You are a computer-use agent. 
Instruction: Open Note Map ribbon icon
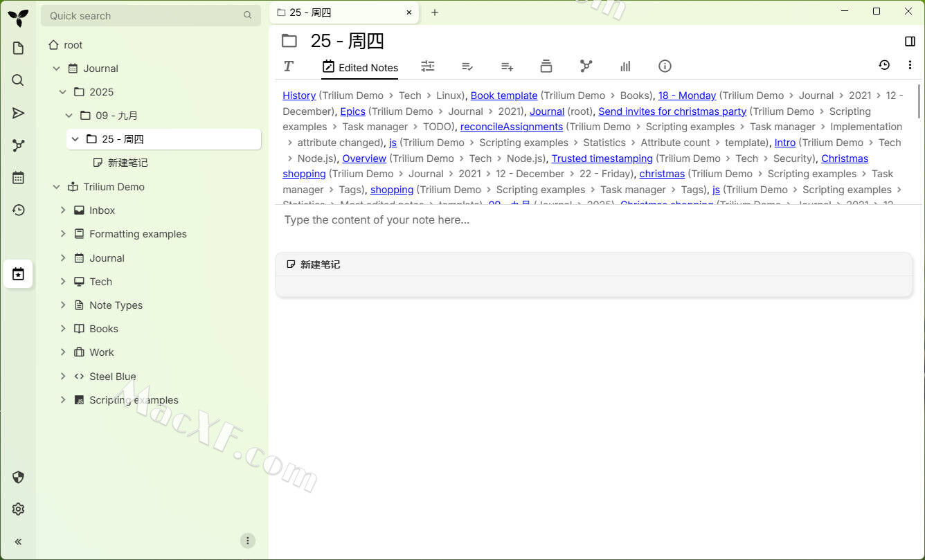click(x=586, y=66)
